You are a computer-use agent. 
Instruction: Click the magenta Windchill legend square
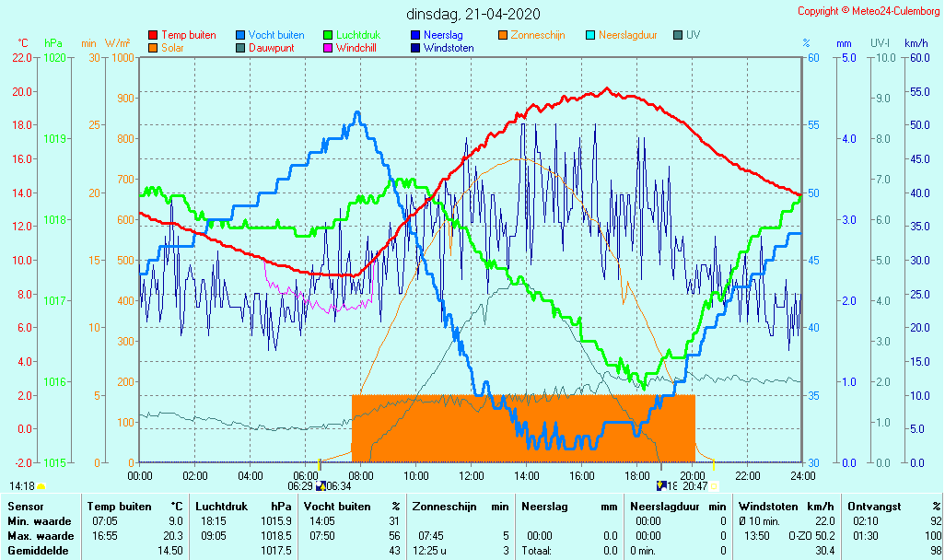pyautogui.click(x=329, y=48)
